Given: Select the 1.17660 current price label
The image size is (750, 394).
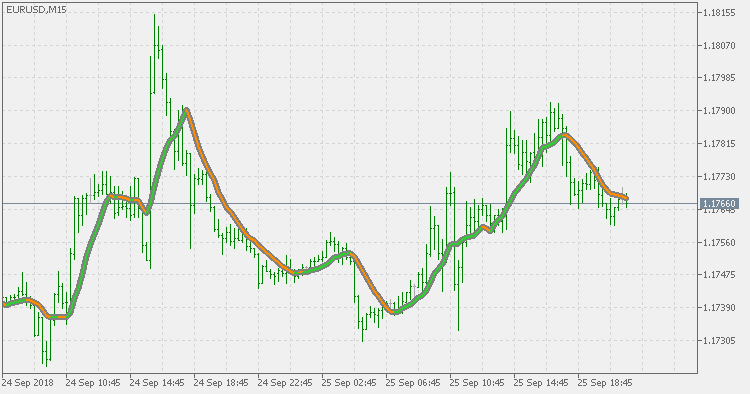Looking at the screenshot, I should tap(719, 204).
